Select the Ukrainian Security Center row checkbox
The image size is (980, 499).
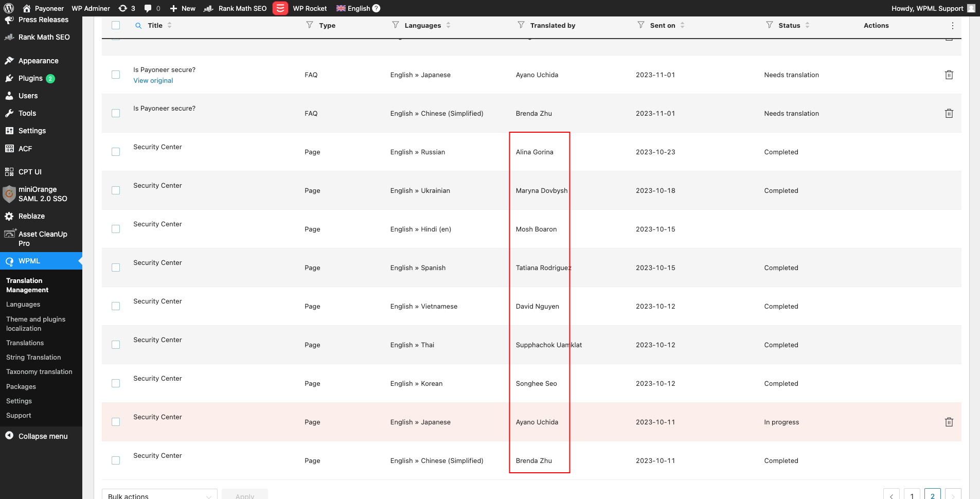[x=116, y=190]
